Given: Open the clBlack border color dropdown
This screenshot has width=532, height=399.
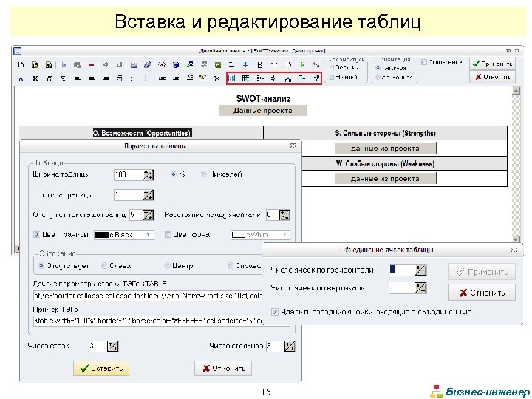Looking at the screenshot, I should (x=149, y=235).
